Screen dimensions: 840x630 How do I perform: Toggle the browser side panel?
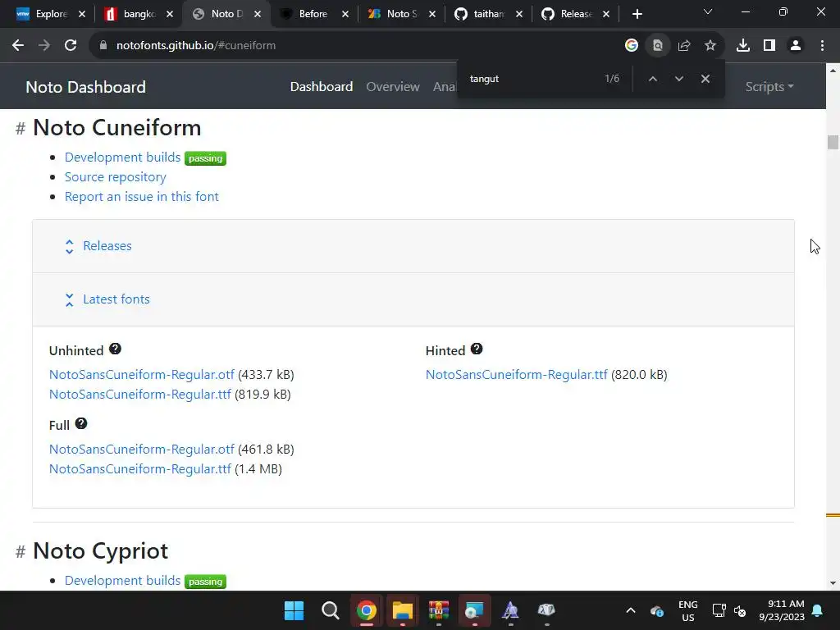pyautogui.click(x=769, y=46)
